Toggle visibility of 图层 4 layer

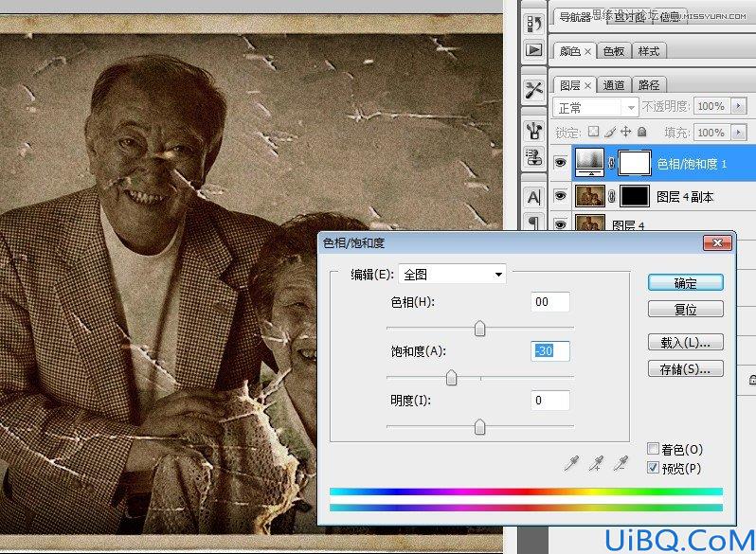click(560, 224)
